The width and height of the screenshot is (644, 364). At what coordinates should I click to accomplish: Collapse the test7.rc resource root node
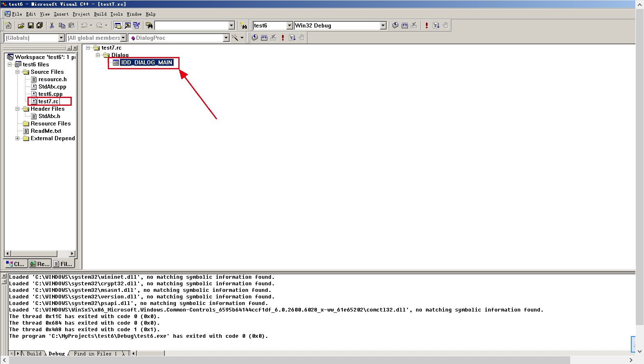pyautogui.click(x=88, y=48)
